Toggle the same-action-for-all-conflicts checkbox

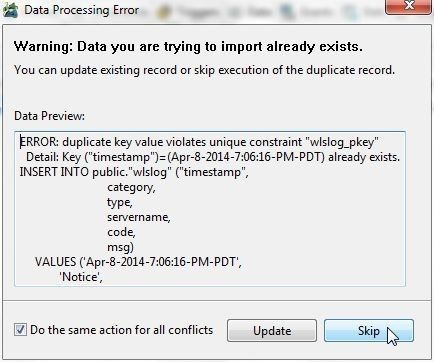coord(20,330)
